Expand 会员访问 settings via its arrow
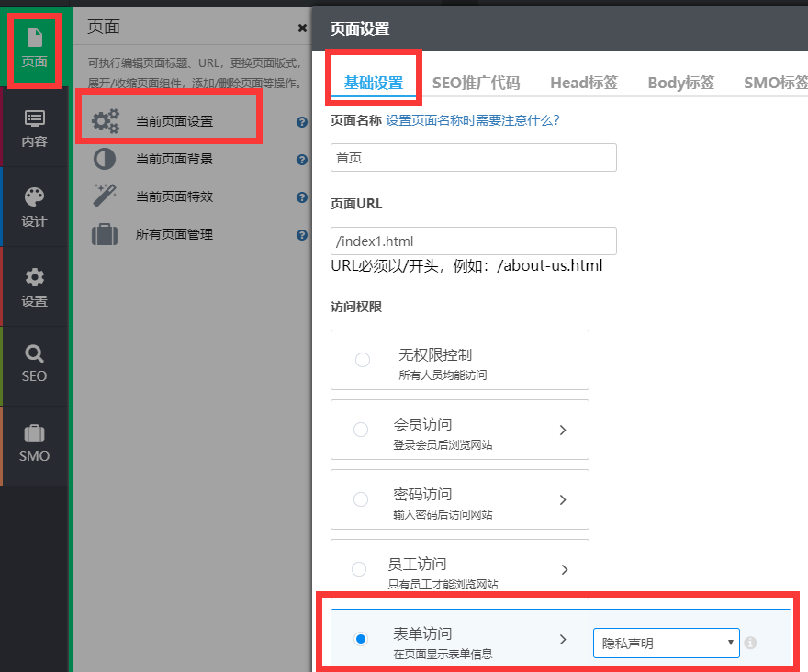The image size is (808, 672). click(565, 429)
